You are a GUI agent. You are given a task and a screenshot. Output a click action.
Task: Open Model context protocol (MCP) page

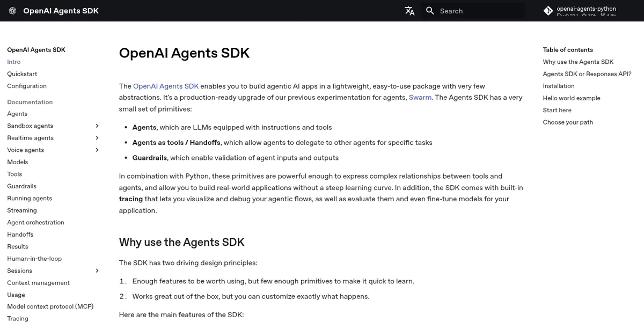point(50,306)
